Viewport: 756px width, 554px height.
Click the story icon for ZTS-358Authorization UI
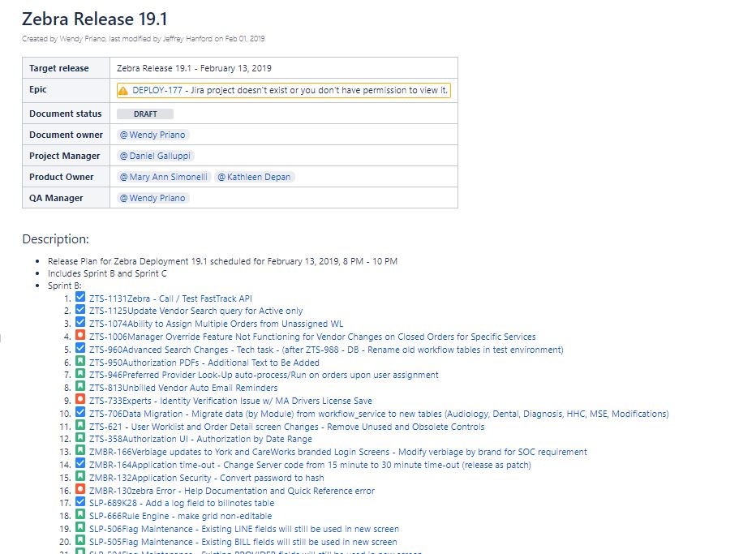tap(80, 437)
